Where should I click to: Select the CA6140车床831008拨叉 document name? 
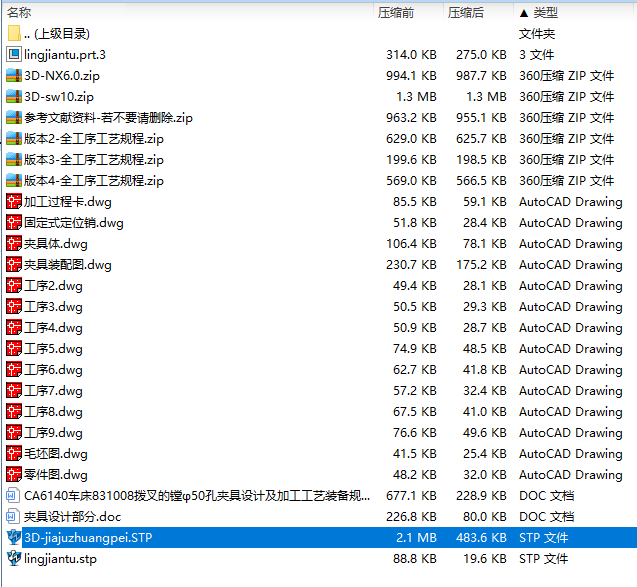point(197,496)
